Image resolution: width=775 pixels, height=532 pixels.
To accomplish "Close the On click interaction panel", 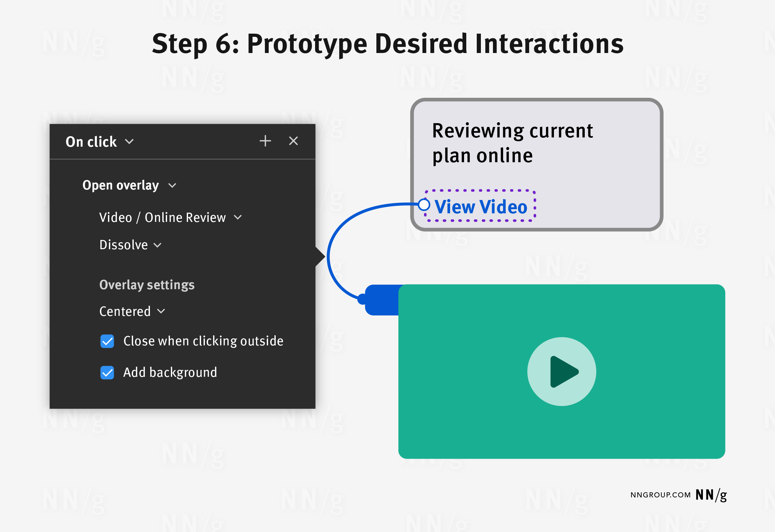I will (293, 141).
